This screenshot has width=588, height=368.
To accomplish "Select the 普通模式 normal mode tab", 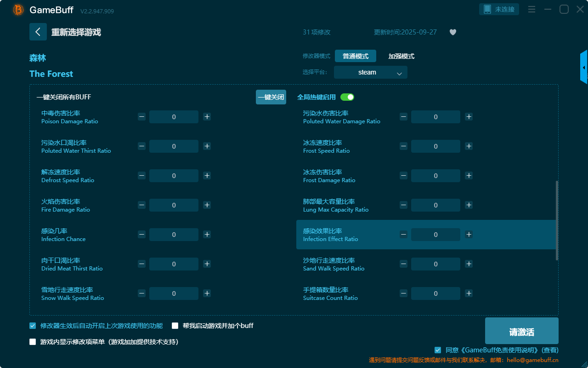I will pos(355,56).
